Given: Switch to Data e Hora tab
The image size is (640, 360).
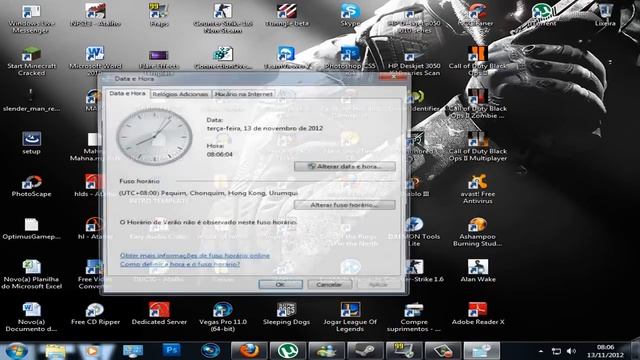Looking at the screenshot, I should pyautogui.click(x=127, y=93).
